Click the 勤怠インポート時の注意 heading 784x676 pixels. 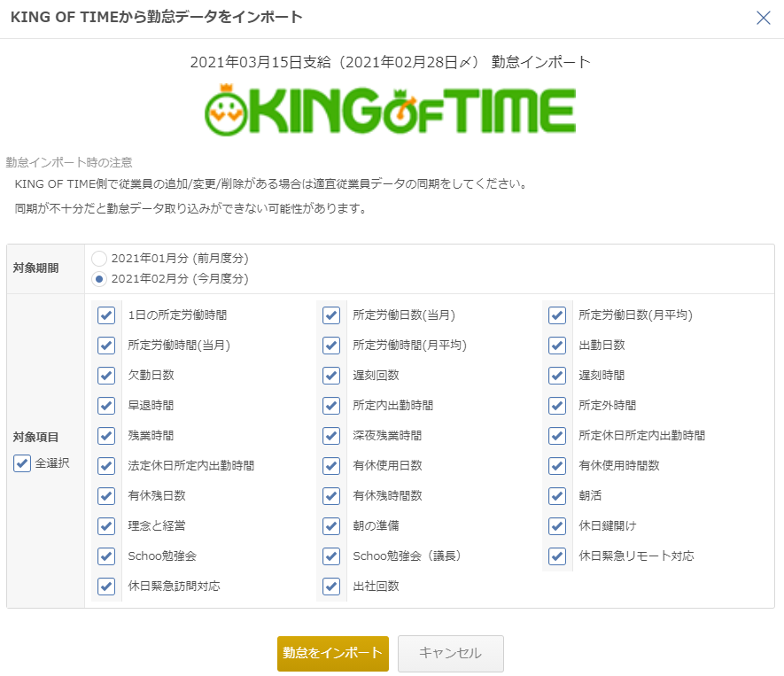pyautogui.click(x=69, y=162)
